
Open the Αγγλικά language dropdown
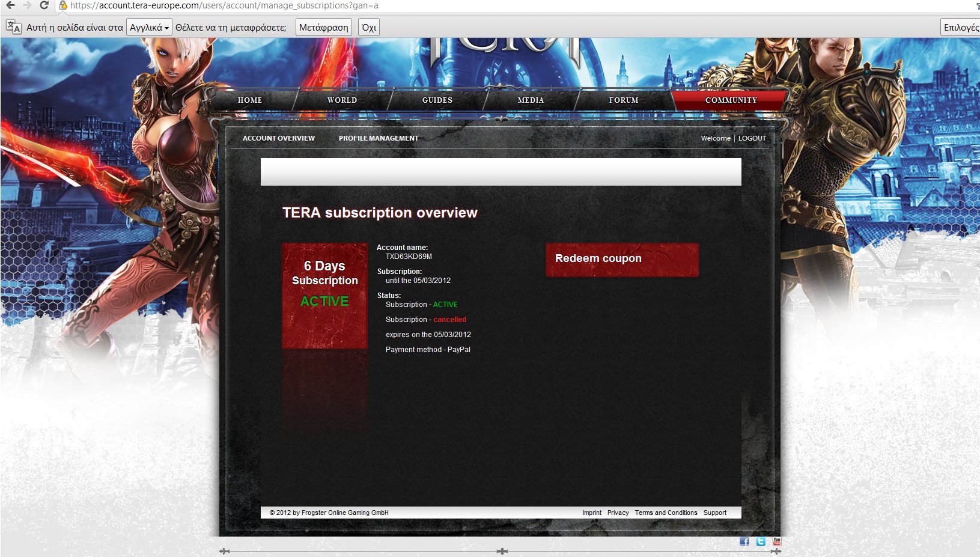[x=149, y=27]
